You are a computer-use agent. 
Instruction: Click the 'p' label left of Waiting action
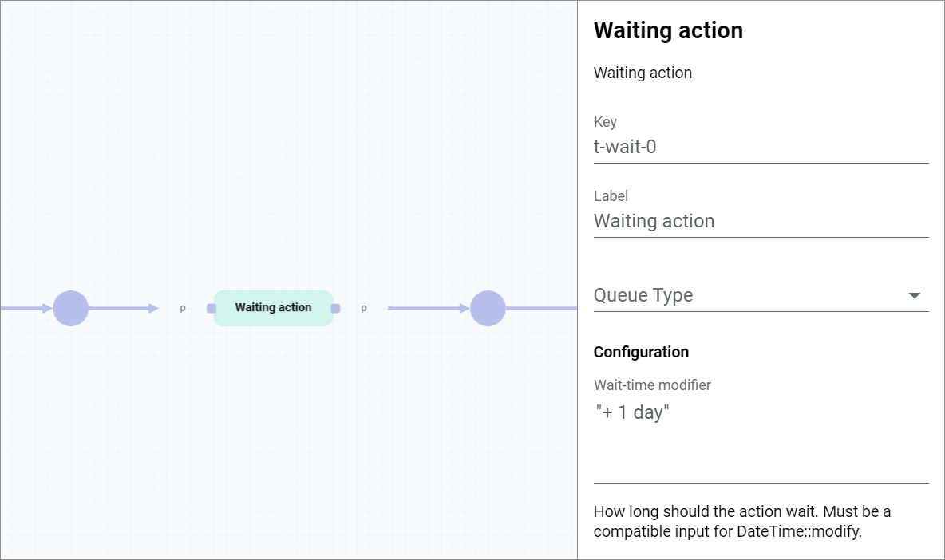(183, 308)
